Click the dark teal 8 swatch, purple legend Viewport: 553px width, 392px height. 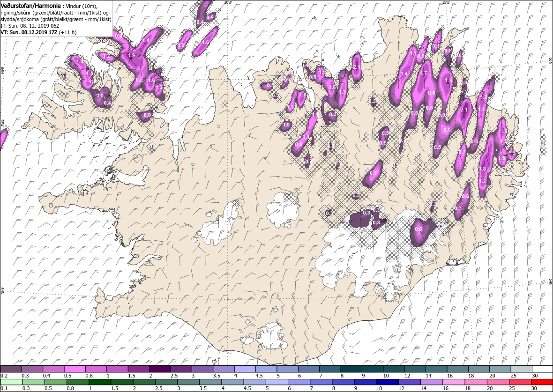click(x=351, y=369)
